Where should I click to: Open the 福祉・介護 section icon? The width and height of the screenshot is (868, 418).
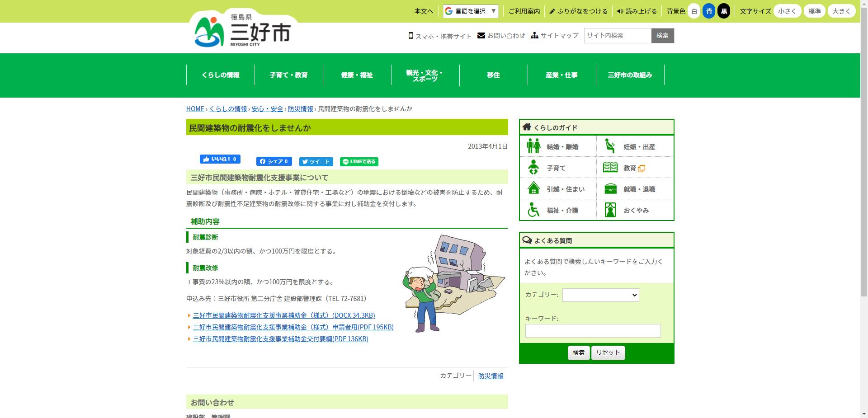(x=534, y=210)
